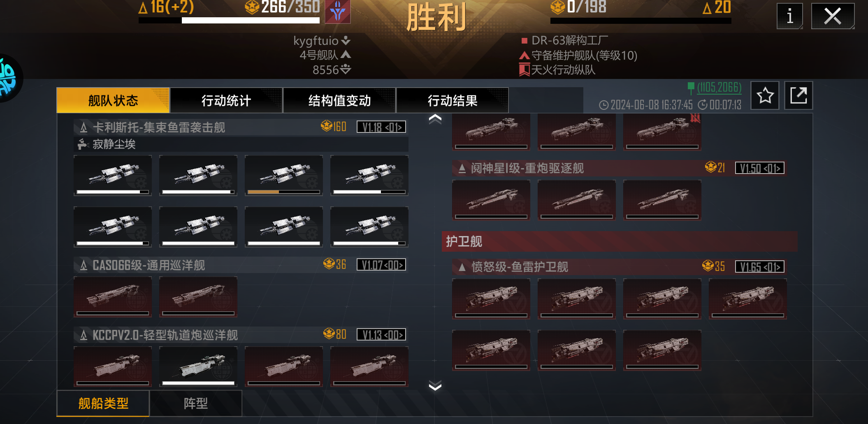Screen dimensions: 868x424
Task: Share the report via export icon
Action: click(798, 95)
